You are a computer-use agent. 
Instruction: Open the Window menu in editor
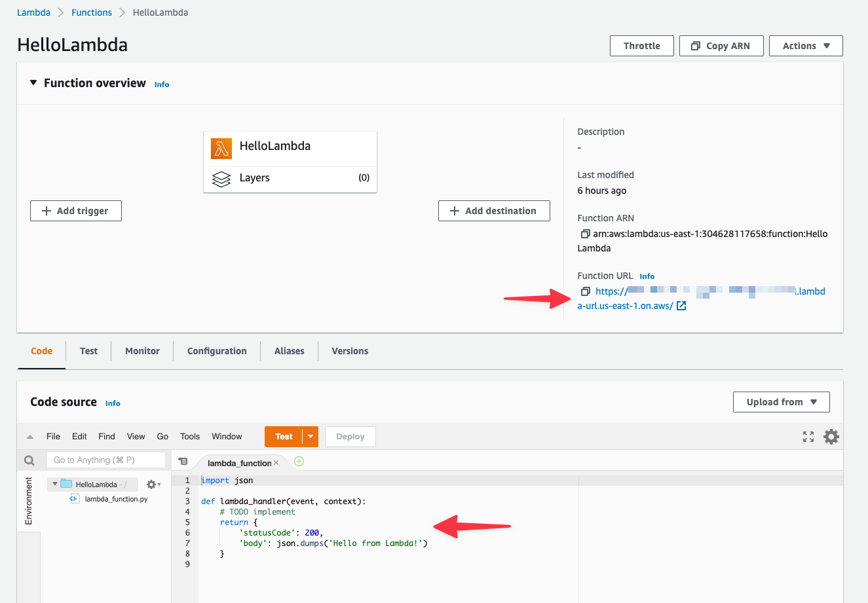[x=227, y=437]
